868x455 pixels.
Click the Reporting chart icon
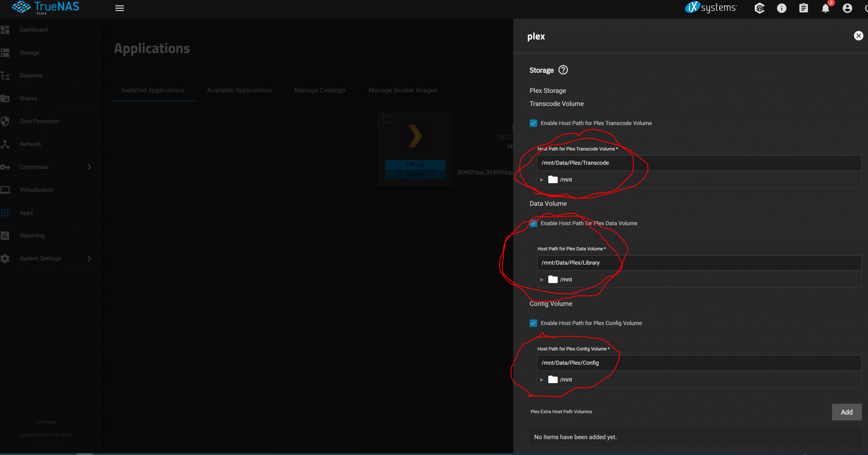pos(5,236)
